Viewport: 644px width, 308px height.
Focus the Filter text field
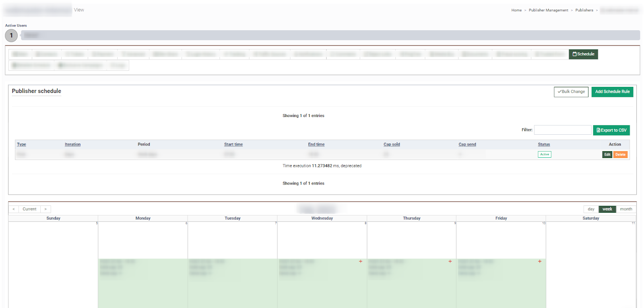562,130
